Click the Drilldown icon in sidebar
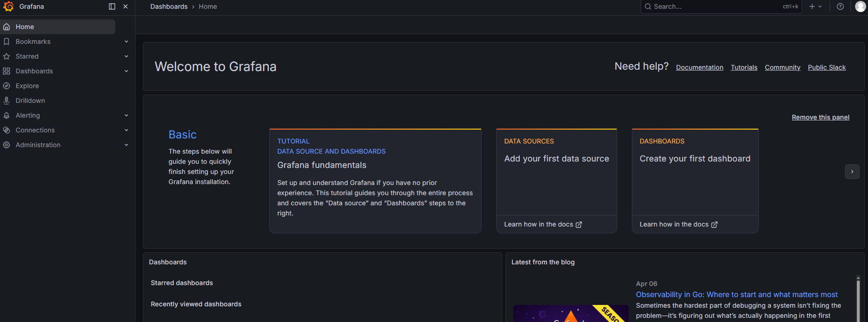868x322 pixels. coord(6,101)
